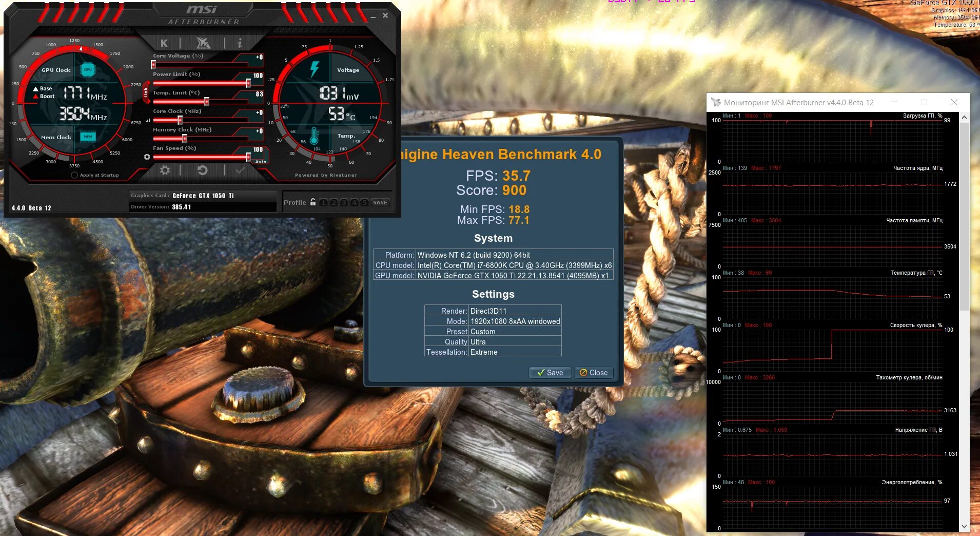This screenshot has height=536, width=980.
Task: Launch the OC Scanner airplane icon
Action: tap(203, 43)
